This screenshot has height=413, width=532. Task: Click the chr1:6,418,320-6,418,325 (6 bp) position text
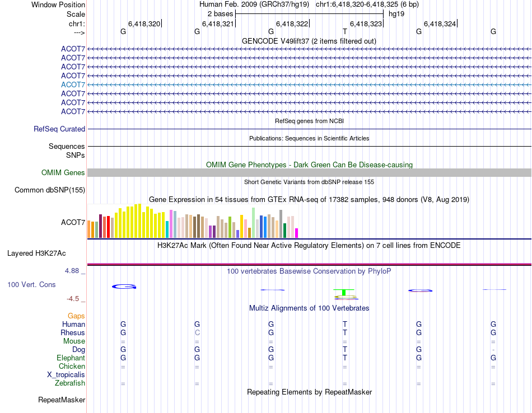367,4
